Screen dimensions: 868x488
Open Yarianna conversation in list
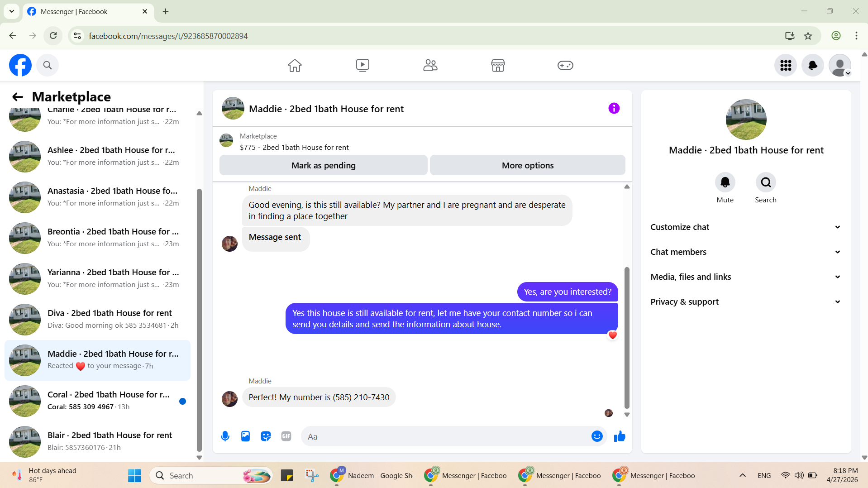pyautogui.click(x=97, y=279)
